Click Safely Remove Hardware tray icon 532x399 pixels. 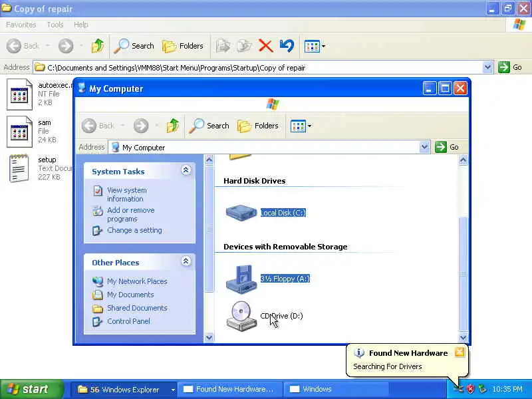click(x=481, y=389)
